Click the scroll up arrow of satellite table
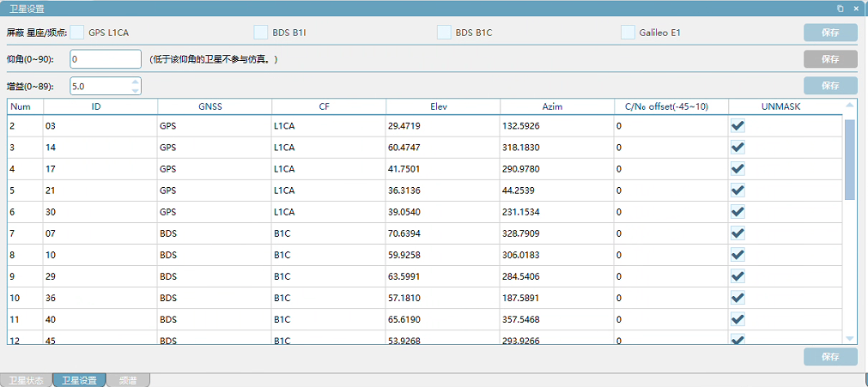Viewport: 868px width, 387px height. click(850, 106)
